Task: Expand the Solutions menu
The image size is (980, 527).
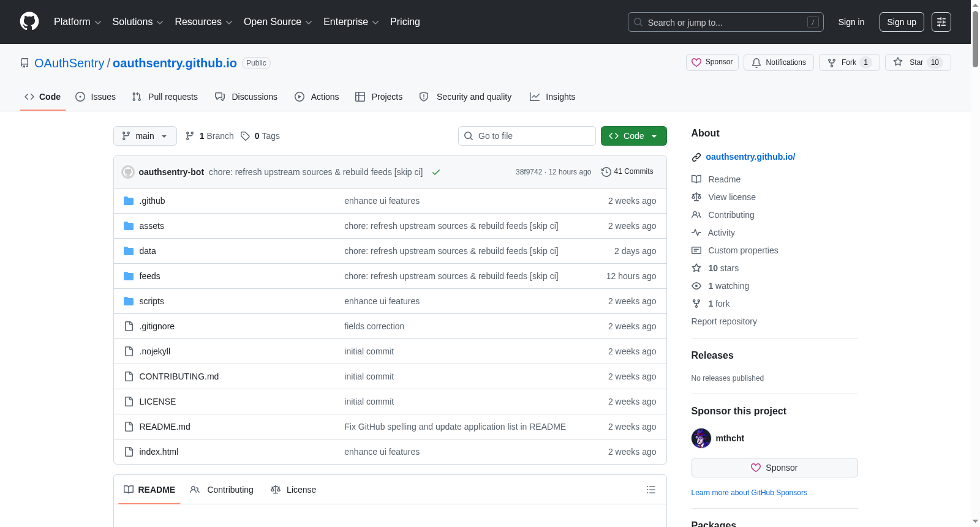Action: tap(138, 22)
